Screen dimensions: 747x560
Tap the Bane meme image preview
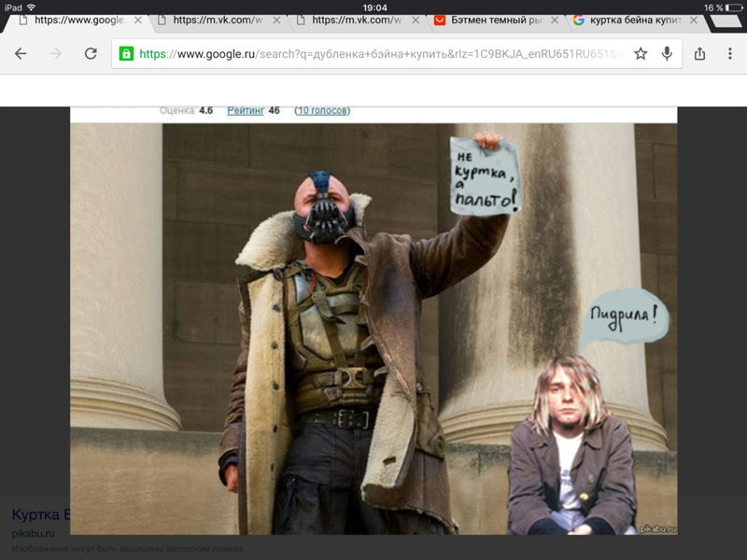[373, 329]
